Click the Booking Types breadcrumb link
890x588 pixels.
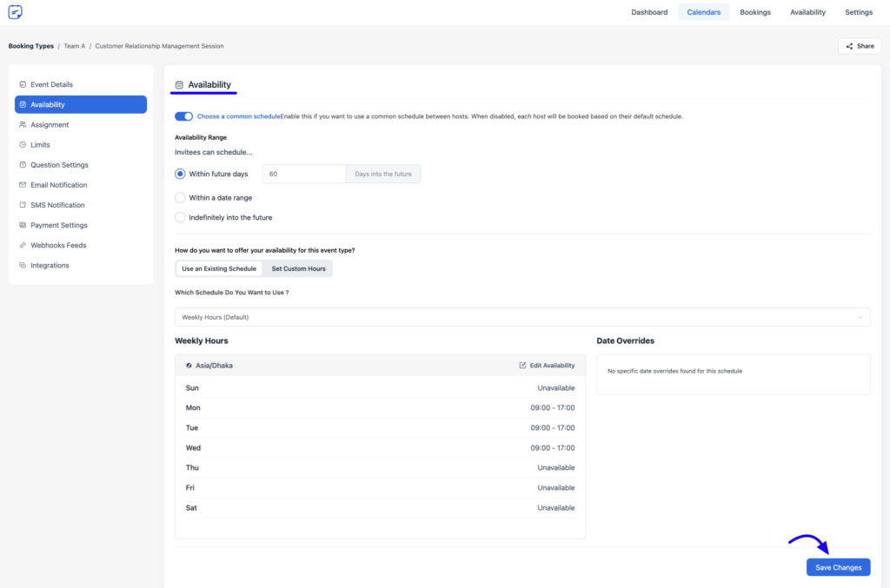(x=31, y=46)
